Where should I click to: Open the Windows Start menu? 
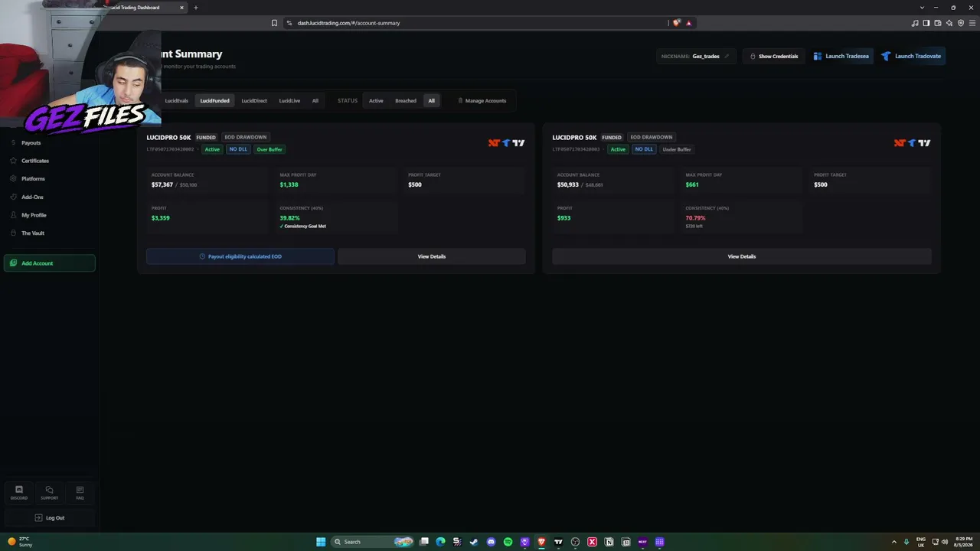(x=321, y=542)
